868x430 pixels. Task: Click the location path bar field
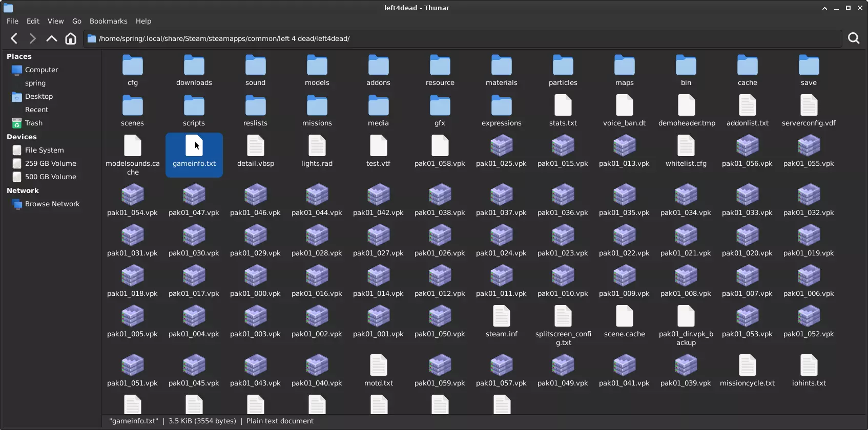click(x=463, y=38)
